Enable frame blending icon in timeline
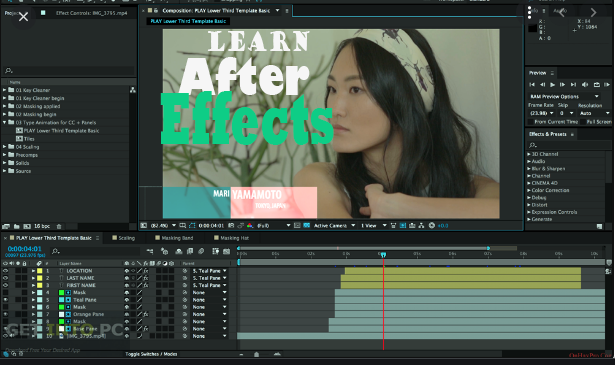This screenshot has width=615, height=365. (190, 251)
